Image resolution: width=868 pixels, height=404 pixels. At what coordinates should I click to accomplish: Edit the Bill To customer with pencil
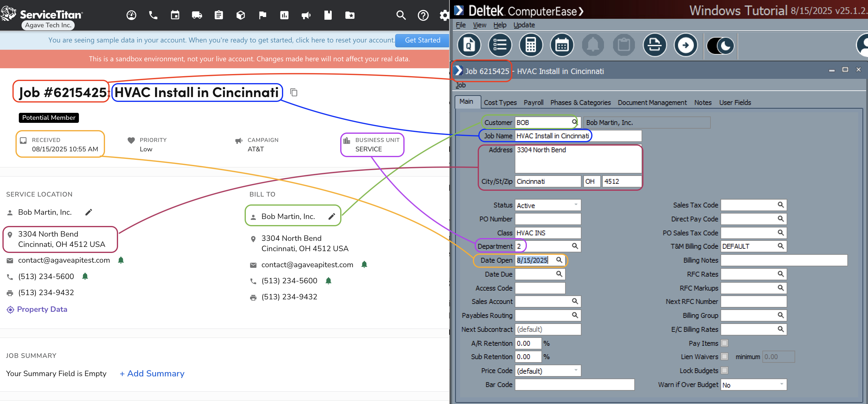[332, 216]
